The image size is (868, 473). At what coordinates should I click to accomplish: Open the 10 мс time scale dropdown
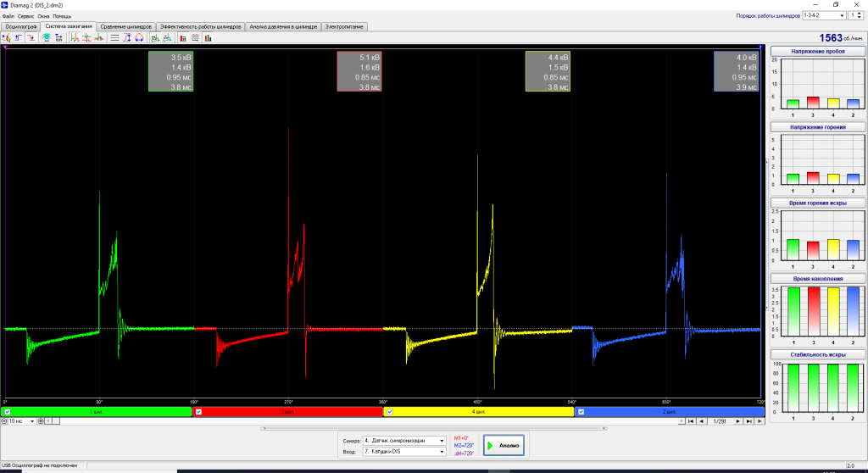click(x=21, y=421)
